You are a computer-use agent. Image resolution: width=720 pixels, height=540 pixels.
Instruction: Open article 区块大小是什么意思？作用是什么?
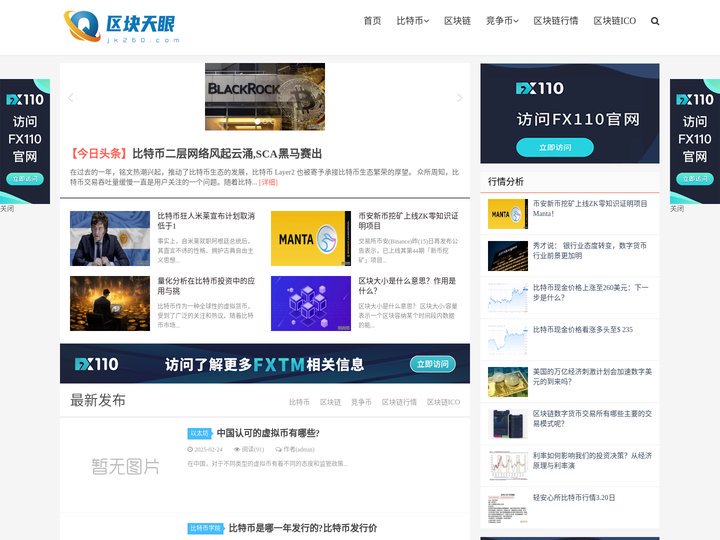pos(407,286)
